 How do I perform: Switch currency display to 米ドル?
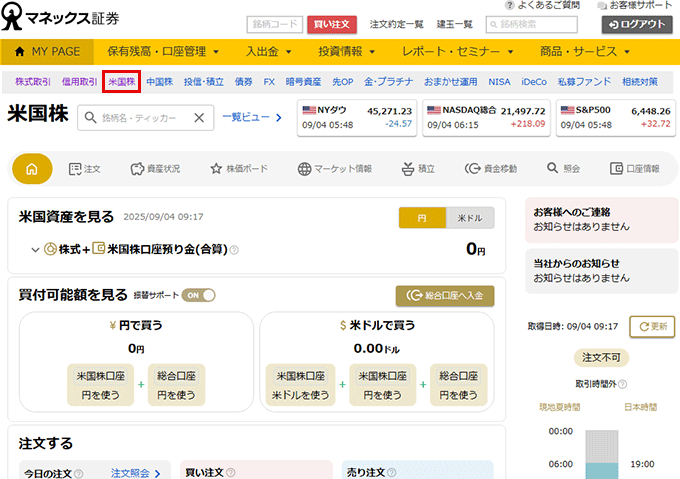coord(470,218)
